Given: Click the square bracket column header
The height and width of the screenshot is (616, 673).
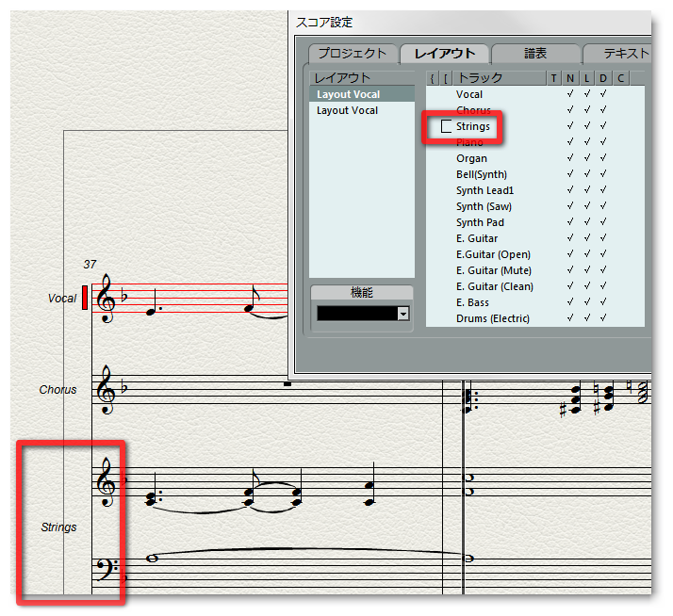Looking at the screenshot, I should click(x=446, y=78).
